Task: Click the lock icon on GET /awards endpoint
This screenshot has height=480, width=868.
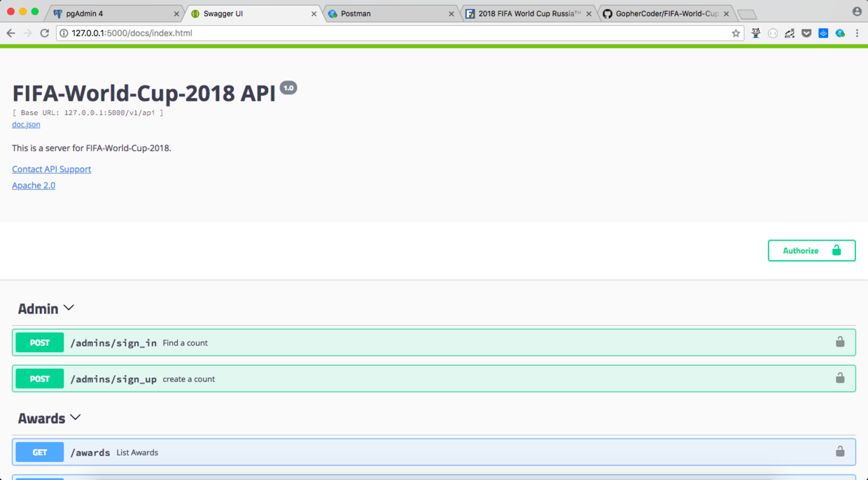Action: 839,451
